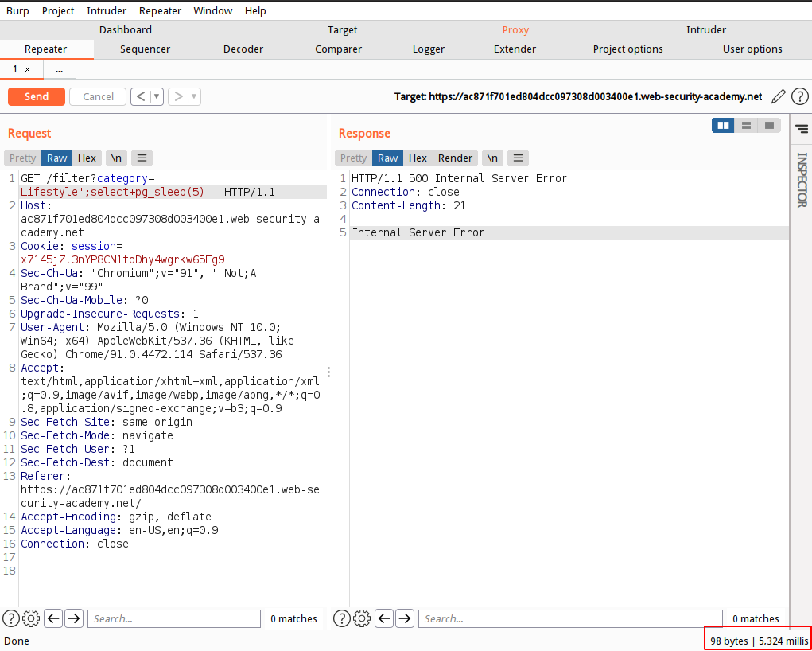Click the request/response pane divider handle
Screen dimensions: 812x651
(x=328, y=372)
